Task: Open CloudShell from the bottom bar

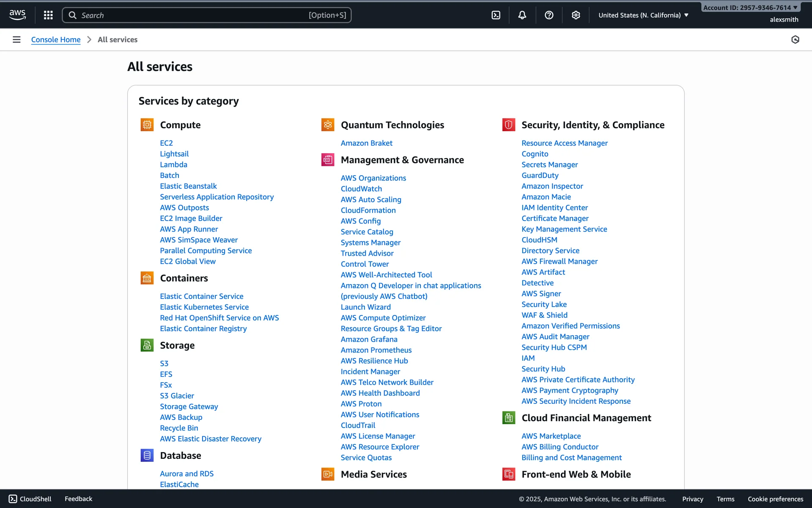Action: 30,499
